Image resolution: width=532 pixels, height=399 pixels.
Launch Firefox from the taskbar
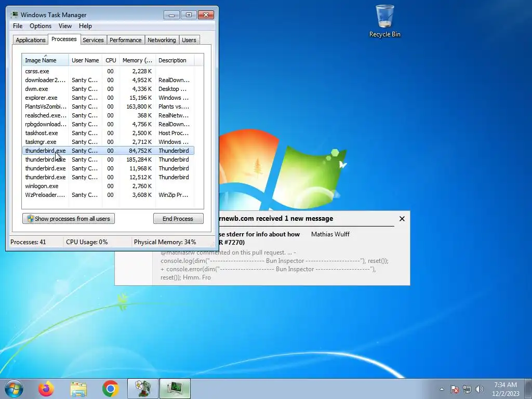click(x=46, y=389)
